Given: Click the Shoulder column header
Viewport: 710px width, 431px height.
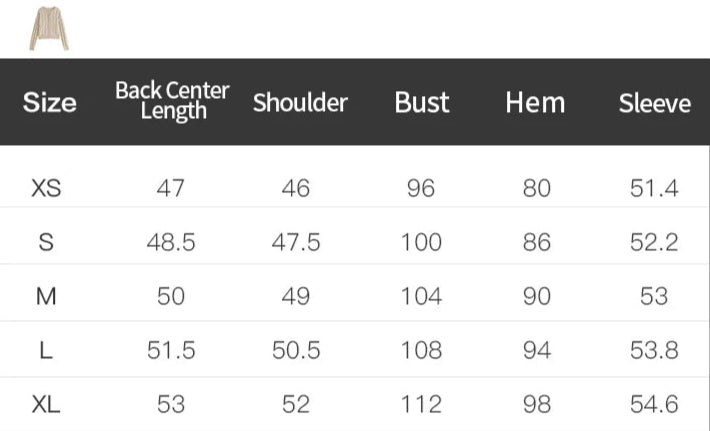Looking at the screenshot, I should click(300, 103).
